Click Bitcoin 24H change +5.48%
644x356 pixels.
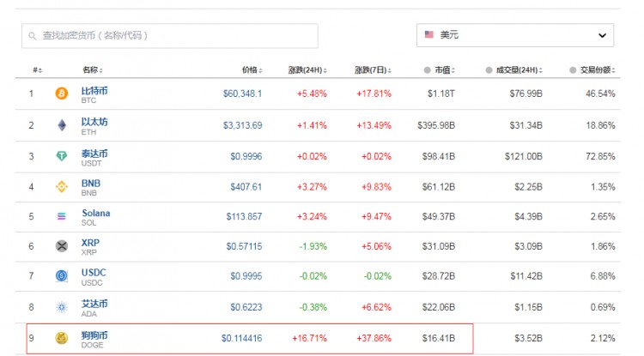[312, 94]
